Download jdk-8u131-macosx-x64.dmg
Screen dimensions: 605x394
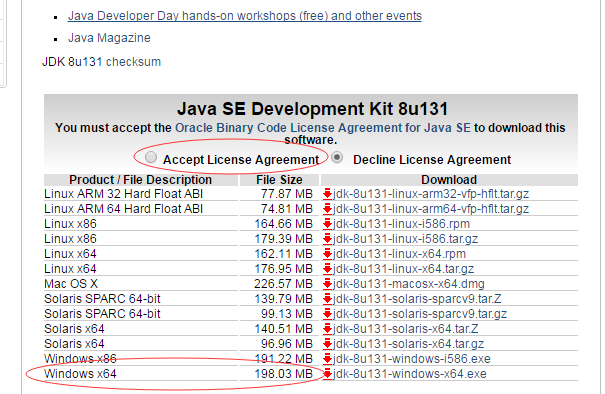[x=409, y=284]
